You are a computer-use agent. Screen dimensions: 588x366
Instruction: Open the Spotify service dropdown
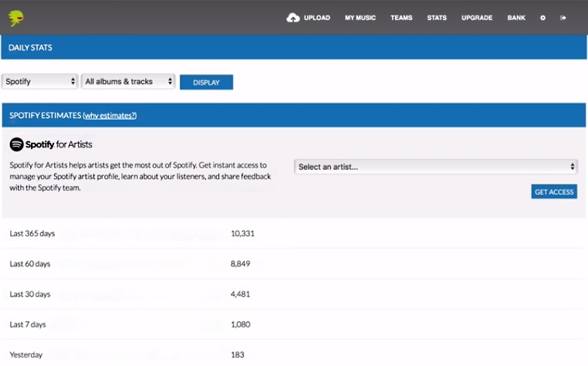[x=40, y=81]
